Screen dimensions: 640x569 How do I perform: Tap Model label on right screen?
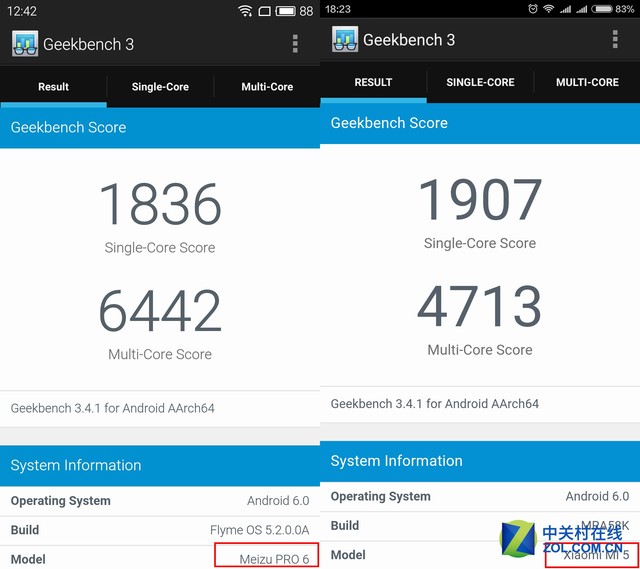click(x=348, y=555)
